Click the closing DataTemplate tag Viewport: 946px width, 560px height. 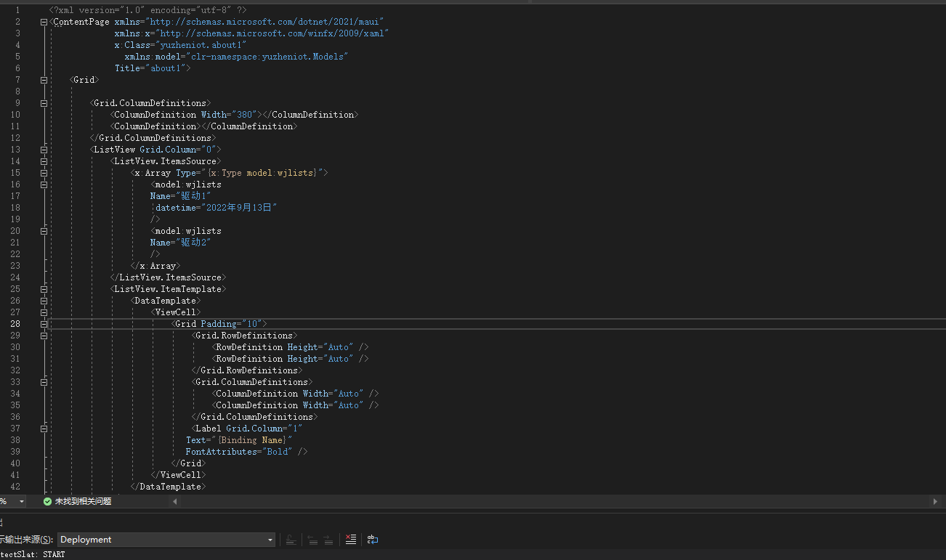168,487
